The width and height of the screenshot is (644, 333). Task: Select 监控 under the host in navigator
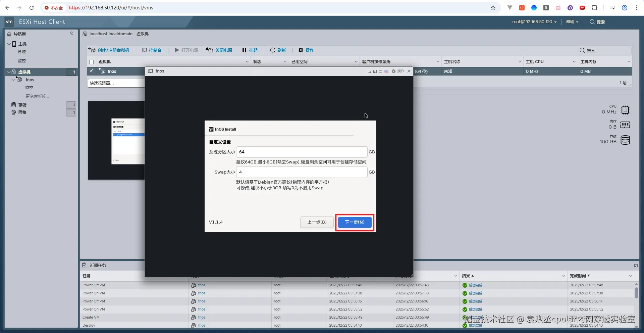click(22, 61)
